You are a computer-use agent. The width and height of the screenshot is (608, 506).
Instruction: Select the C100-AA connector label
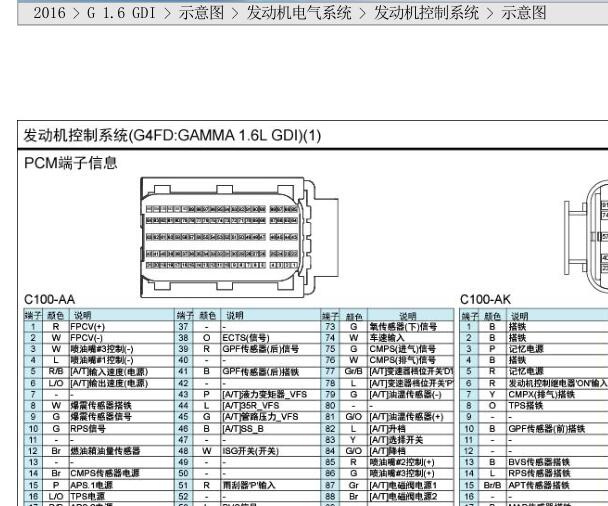click(x=49, y=299)
